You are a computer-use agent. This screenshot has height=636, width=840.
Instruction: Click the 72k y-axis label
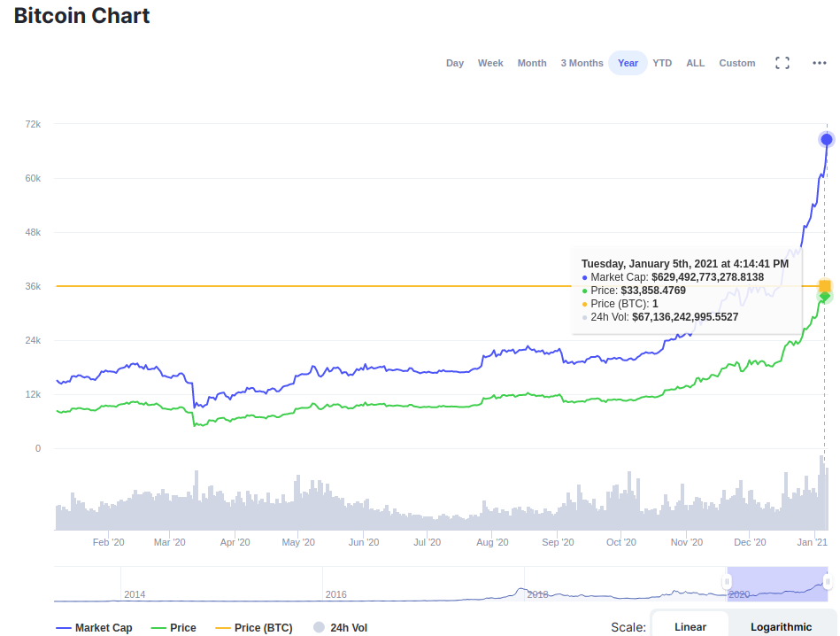[x=33, y=124]
